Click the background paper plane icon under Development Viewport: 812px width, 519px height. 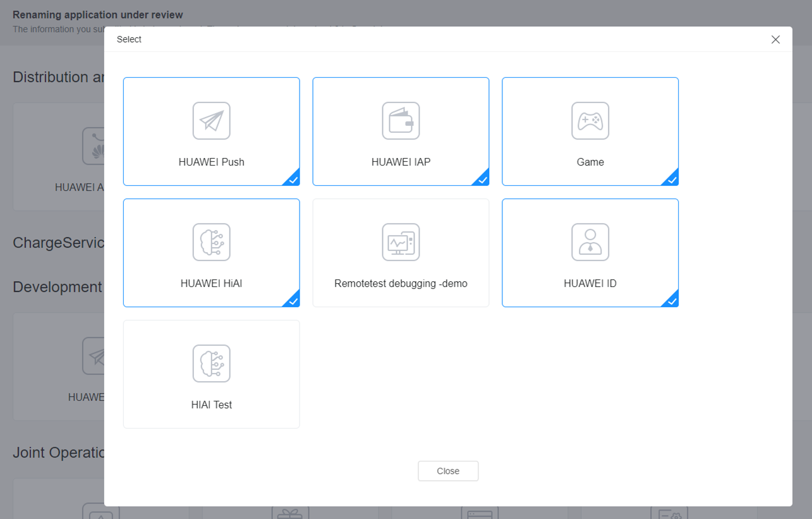pyautogui.click(x=94, y=356)
